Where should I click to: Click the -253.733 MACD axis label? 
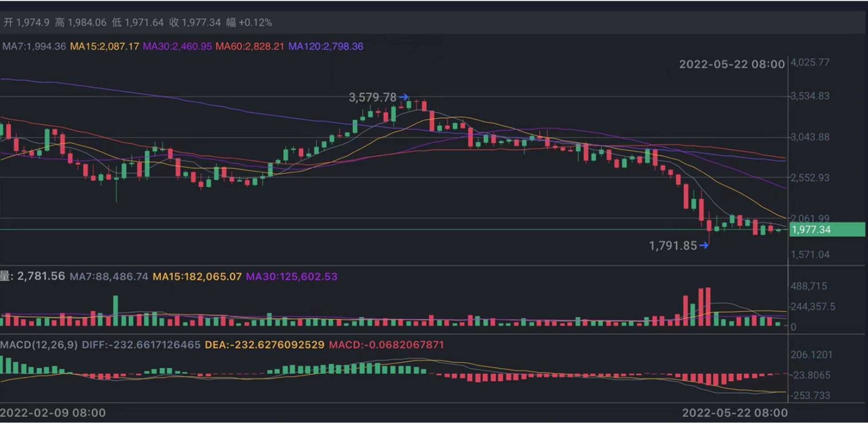811,396
